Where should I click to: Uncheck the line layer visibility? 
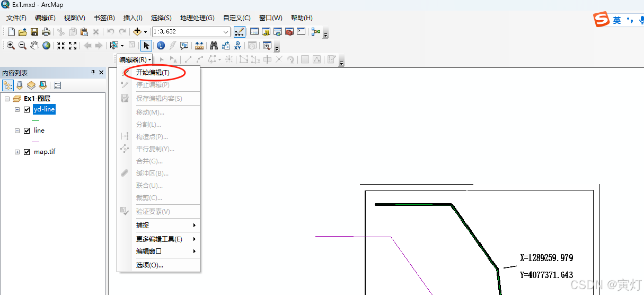[x=27, y=131]
